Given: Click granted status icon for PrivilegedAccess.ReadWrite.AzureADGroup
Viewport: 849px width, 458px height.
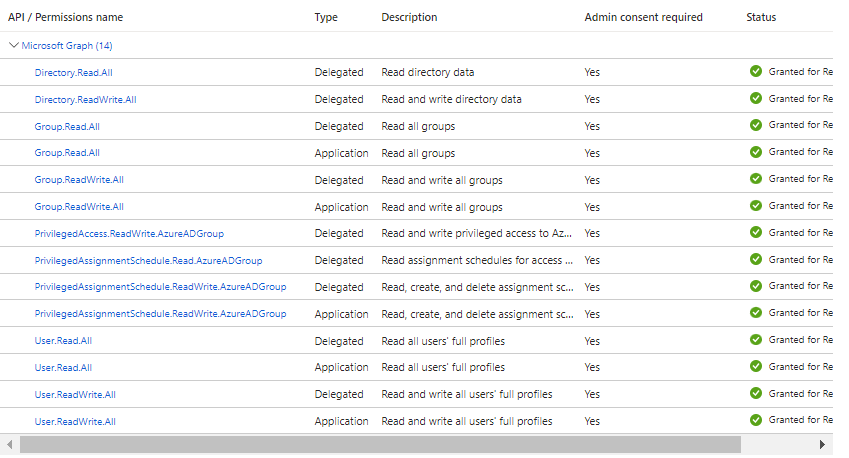Looking at the screenshot, I should pyautogui.click(x=756, y=232).
